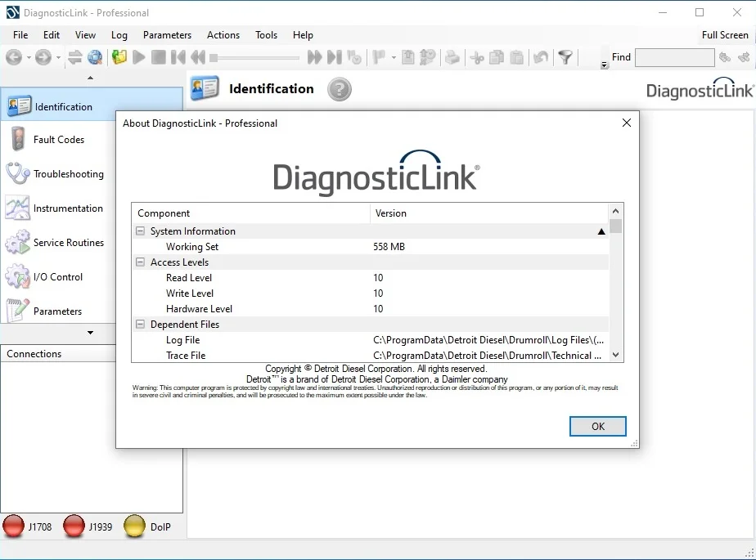Click the black sort triangle in System Information row

(x=601, y=231)
